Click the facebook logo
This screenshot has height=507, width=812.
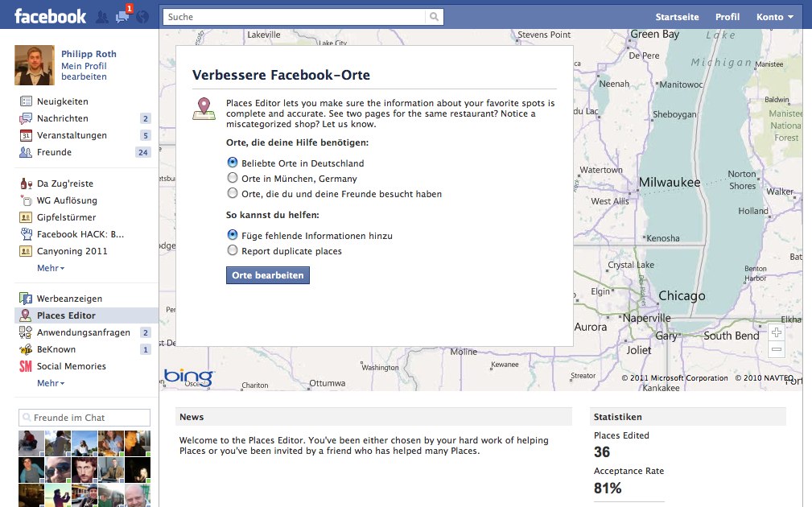(50, 16)
